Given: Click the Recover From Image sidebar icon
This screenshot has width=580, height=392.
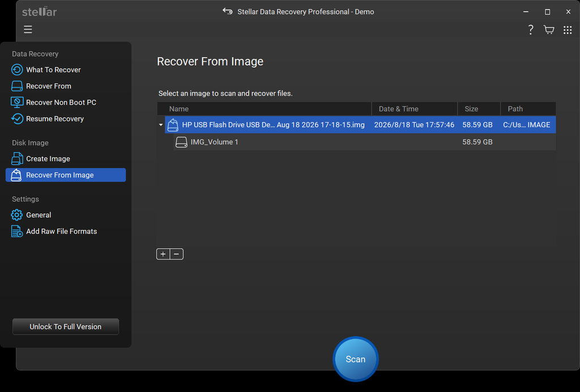Looking at the screenshot, I should pyautogui.click(x=16, y=175).
